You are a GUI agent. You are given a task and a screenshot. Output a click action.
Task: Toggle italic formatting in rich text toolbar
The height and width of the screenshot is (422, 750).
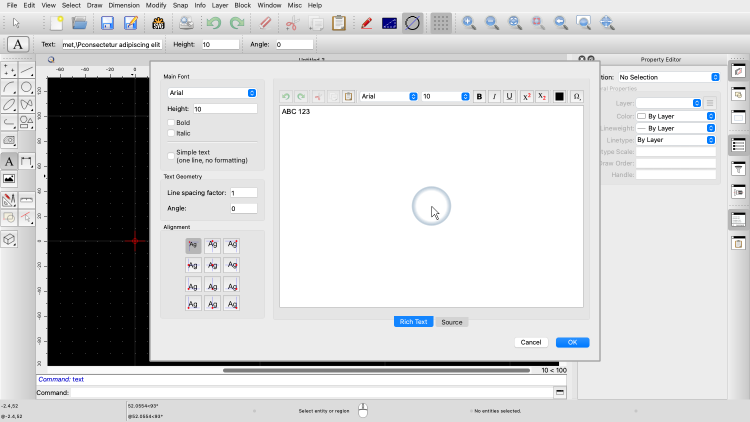pos(495,97)
